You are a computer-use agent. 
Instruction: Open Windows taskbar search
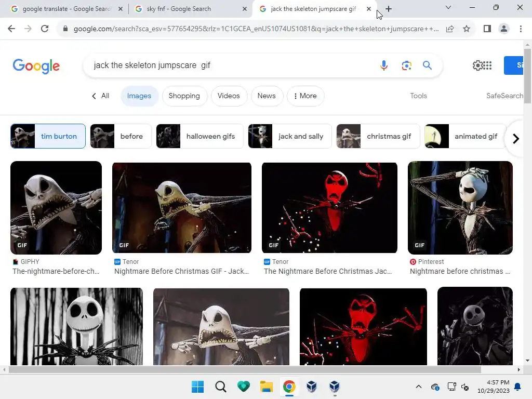(220, 387)
